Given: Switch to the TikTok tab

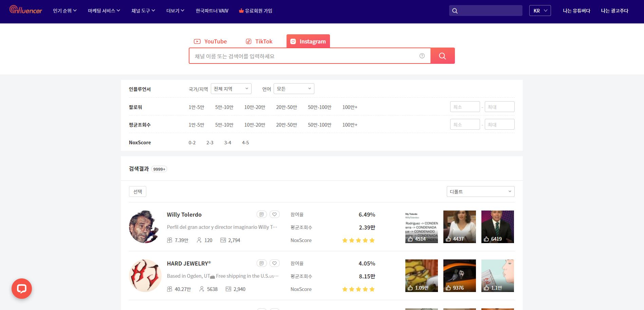Looking at the screenshot, I should tap(259, 41).
